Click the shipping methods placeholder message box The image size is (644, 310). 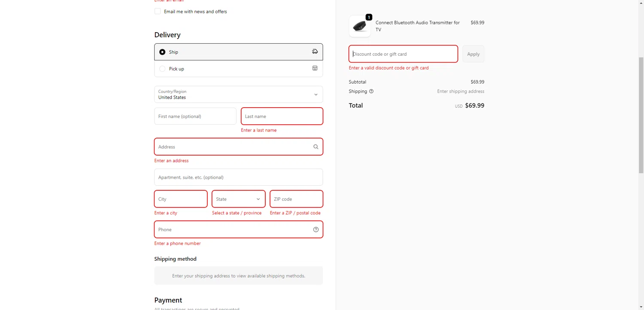coord(238,276)
